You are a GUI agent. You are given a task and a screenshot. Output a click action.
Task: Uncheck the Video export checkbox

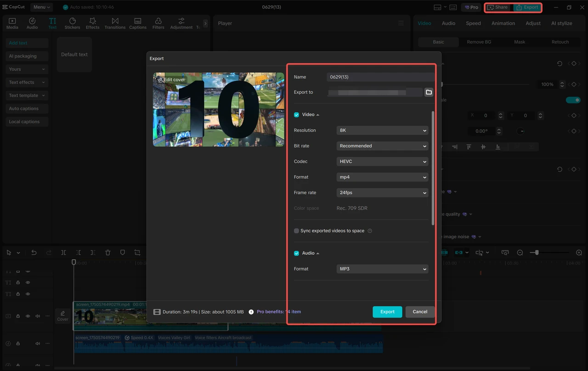tap(297, 114)
